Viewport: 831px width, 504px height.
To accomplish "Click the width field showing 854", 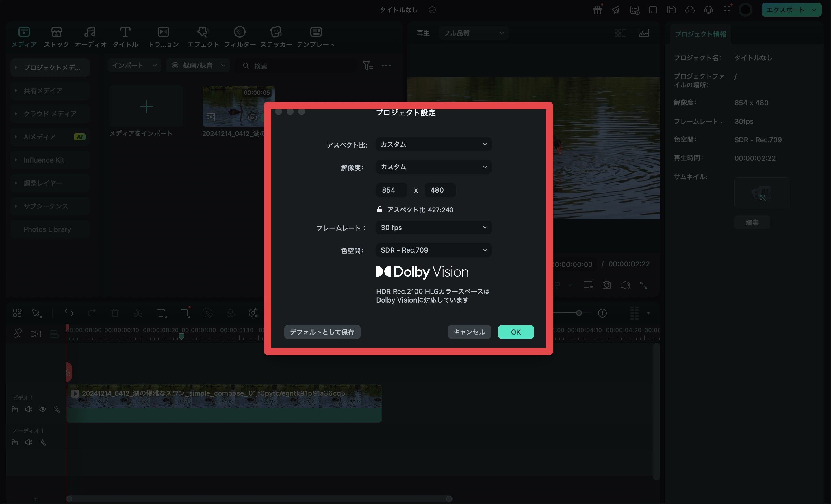I will pyautogui.click(x=392, y=190).
